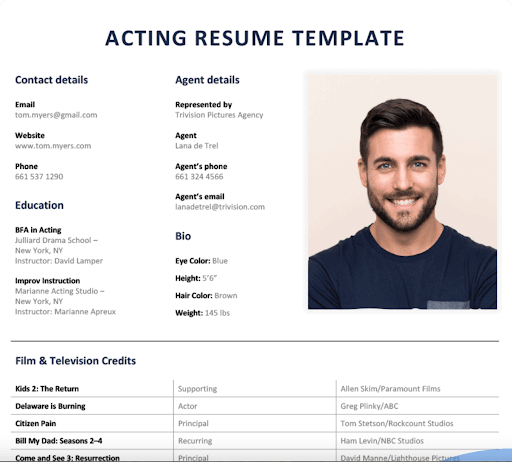Select the Agent's email label
Image resolution: width=512 pixels, height=462 pixels.
click(x=200, y=197)
